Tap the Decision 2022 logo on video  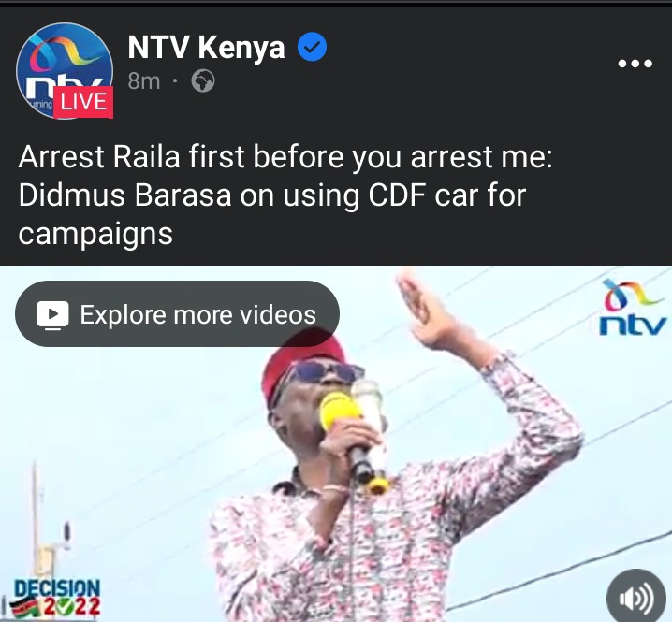tap(56, 599)
